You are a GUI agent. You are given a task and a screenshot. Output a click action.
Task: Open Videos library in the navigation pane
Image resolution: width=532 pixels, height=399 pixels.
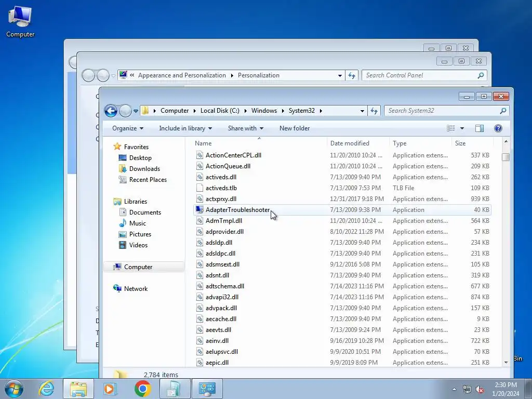pos(138,245)
